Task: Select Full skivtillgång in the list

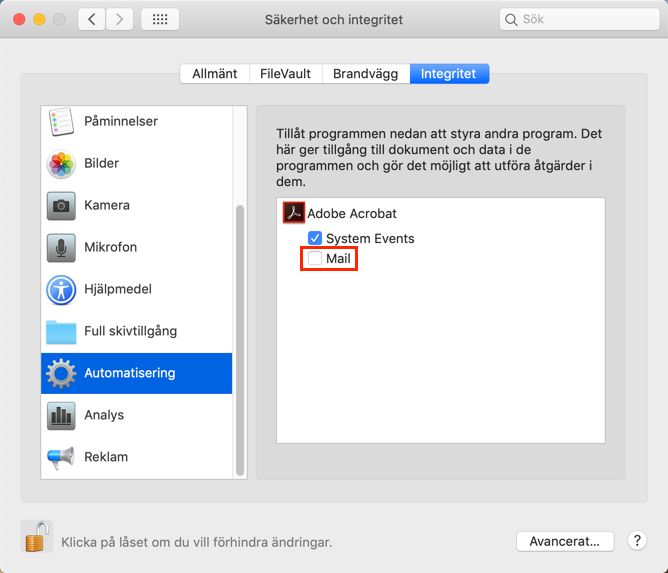Action: 137,331
